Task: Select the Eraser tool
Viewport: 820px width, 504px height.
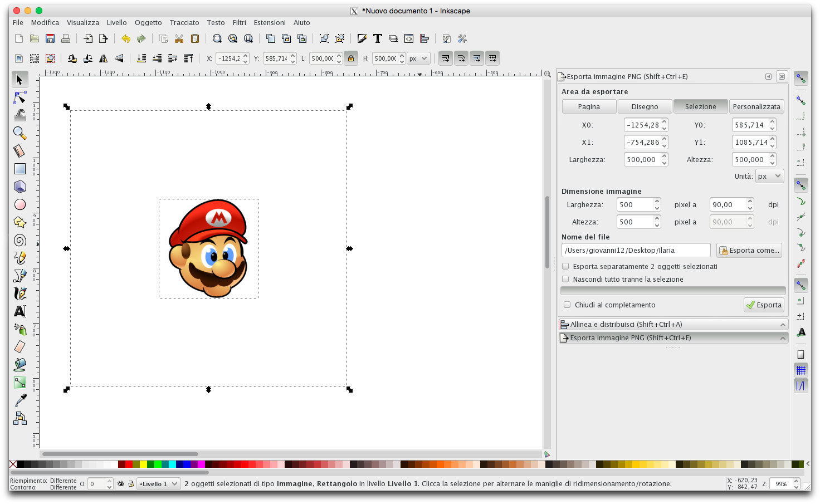Action: pyautogui.click(x=20, y=347)
